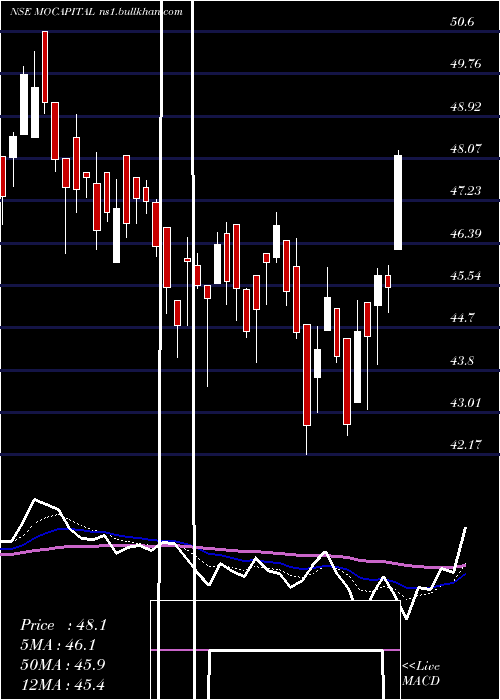
Task: Click the 46.39 price axis label
Action: click(x=466, y=233)
